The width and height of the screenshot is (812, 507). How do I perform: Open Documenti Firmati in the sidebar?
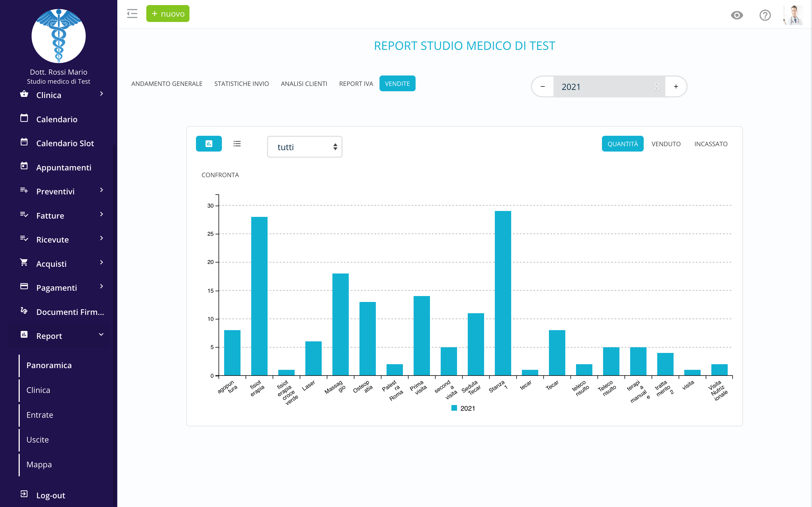(70, 312)
